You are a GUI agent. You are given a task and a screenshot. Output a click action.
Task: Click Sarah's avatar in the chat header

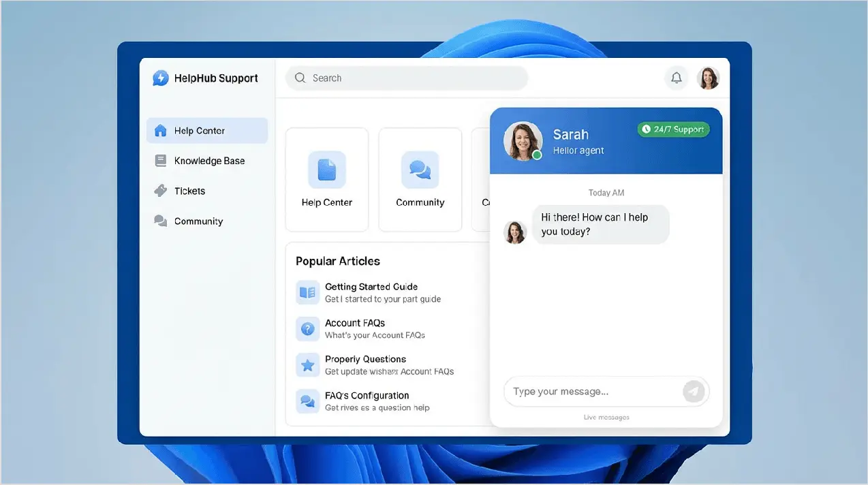click(x=523, y=141)
